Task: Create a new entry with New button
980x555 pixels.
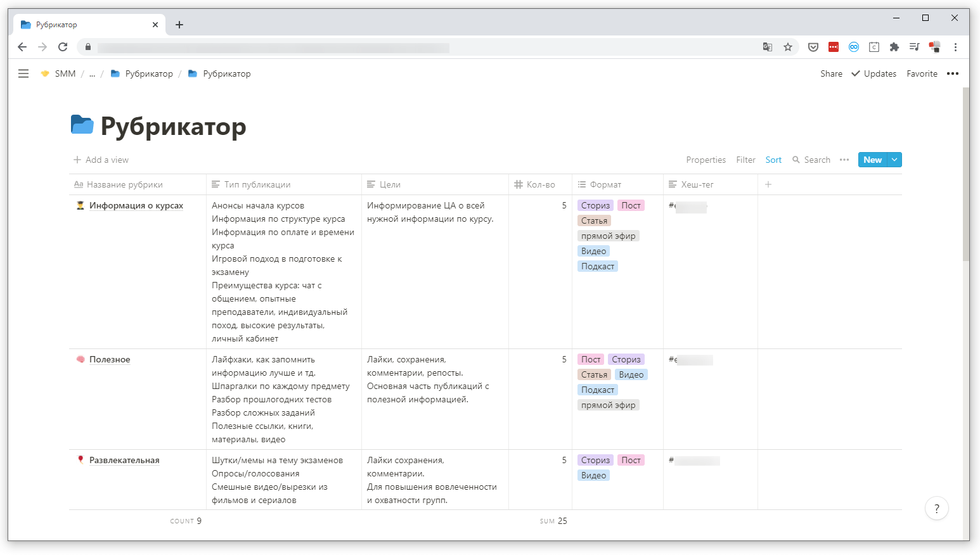Action: tap(872, 160)
